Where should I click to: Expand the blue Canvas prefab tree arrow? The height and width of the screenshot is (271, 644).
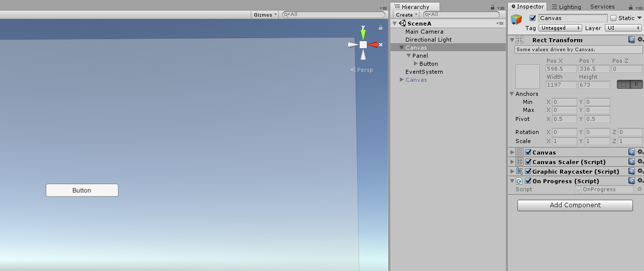click(x=401, y=80)
